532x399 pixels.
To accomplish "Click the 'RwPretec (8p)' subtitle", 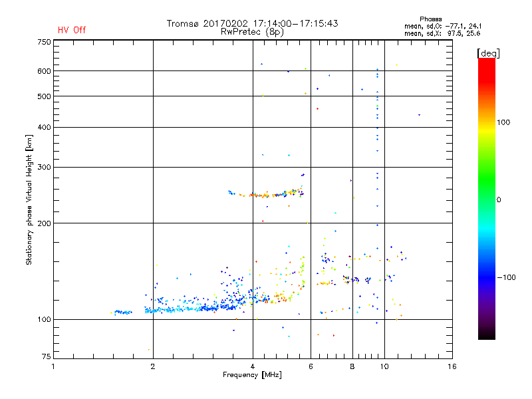I will coord(252,32).
